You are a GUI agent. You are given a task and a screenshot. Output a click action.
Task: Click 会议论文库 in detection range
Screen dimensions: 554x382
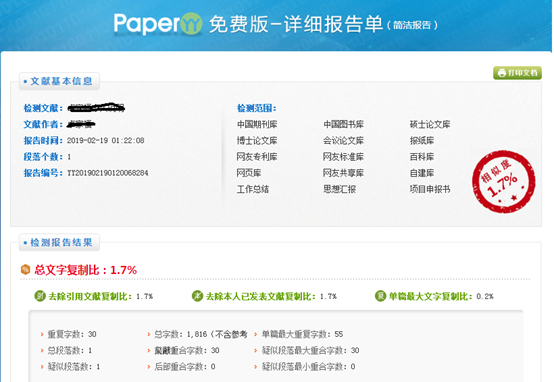[343, 141]
